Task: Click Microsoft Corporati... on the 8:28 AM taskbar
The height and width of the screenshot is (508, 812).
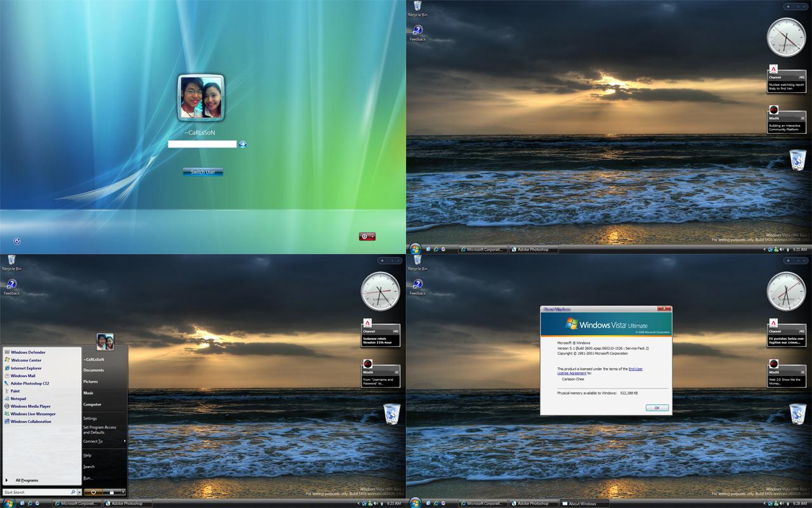Action: point(483,504)
